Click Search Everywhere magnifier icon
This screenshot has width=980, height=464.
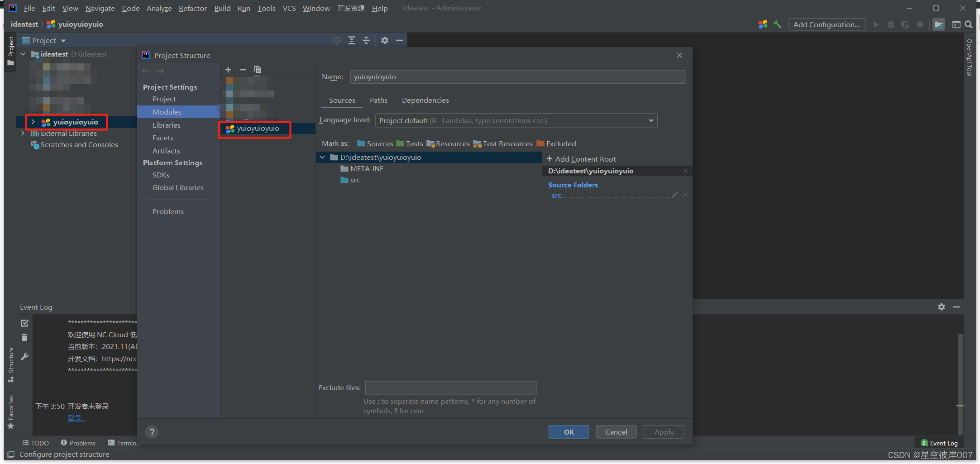click(969, 24)
